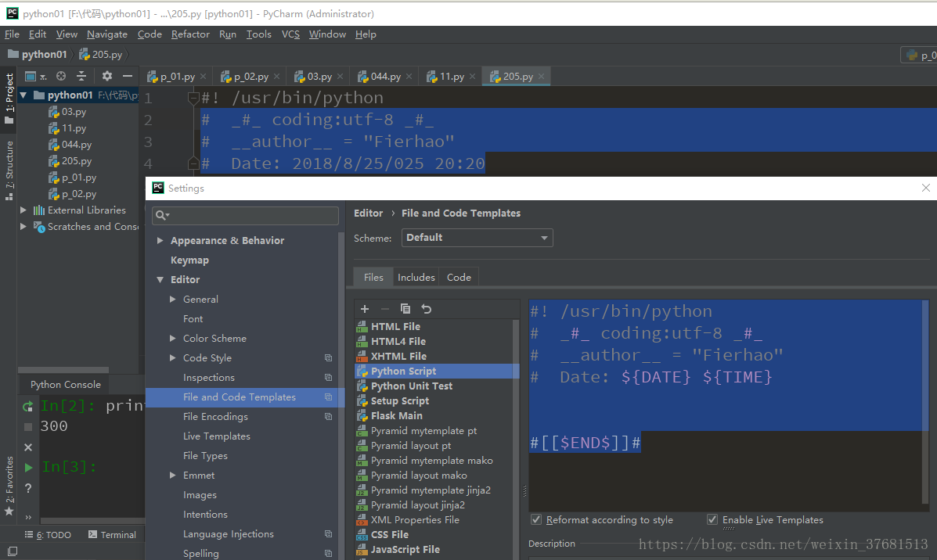
Task: Click copy icon beside Code Style
Action: (x=328, y=357)
